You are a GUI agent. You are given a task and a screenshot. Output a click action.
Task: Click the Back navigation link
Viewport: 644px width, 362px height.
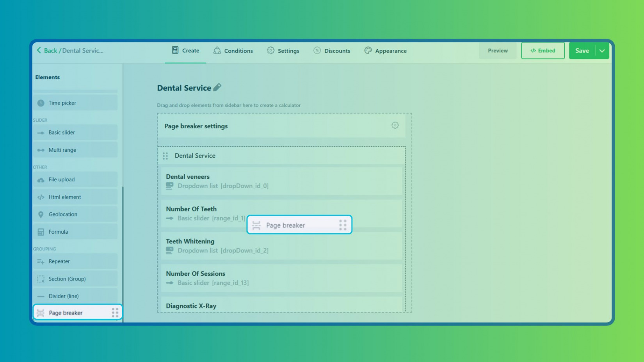pos(47,50)
